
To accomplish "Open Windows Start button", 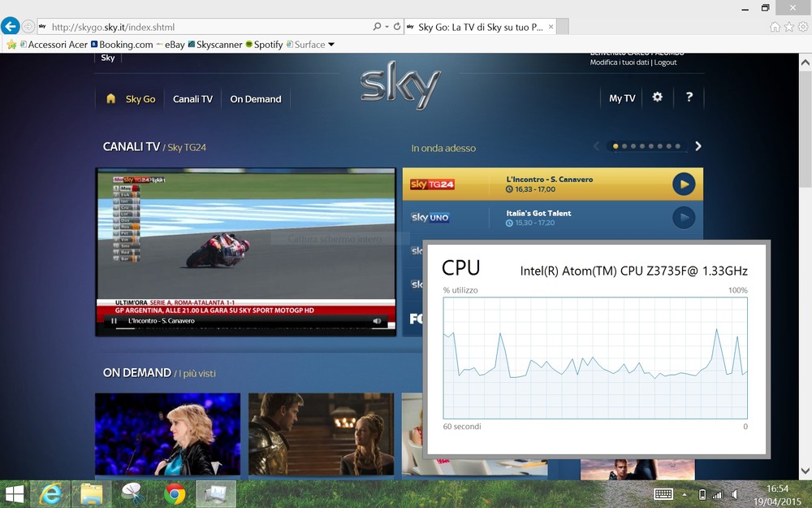I will pos(15,494).
